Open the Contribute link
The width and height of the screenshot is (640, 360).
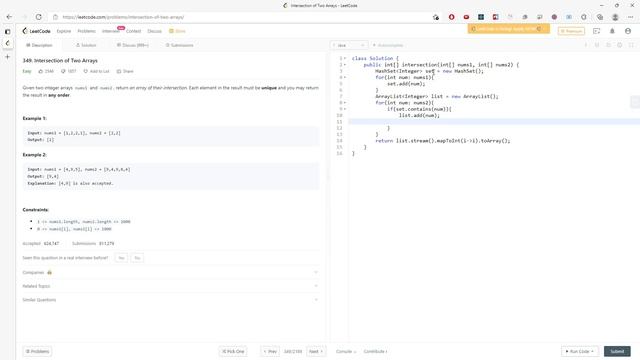375,351
